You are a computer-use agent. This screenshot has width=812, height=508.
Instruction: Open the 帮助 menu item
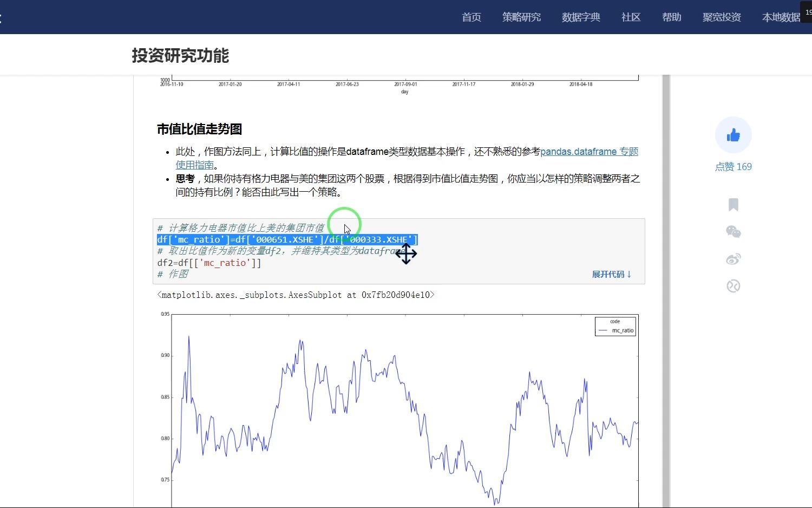[672, 17]
